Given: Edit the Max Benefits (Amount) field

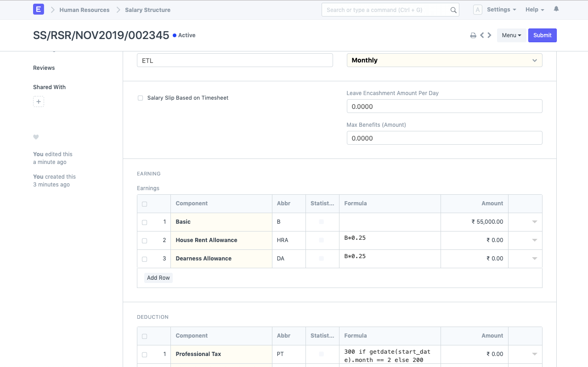Looking at the screenshot, I should click(444, 138).
